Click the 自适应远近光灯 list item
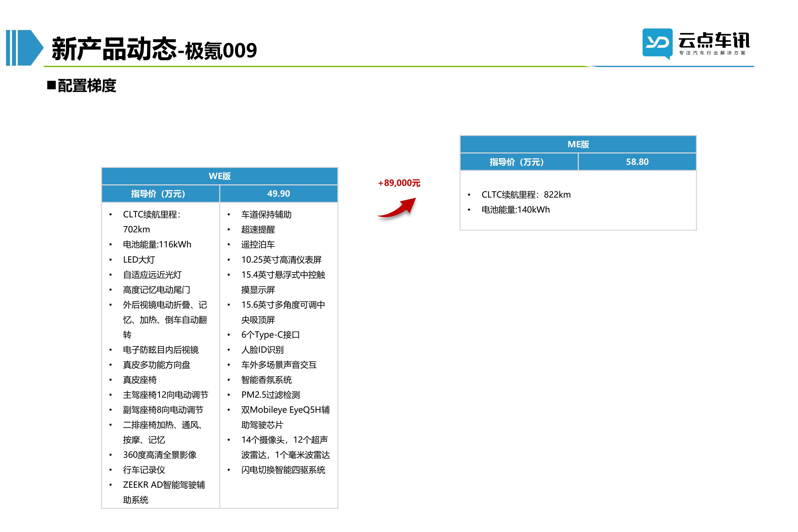 [x=152, y=274]
